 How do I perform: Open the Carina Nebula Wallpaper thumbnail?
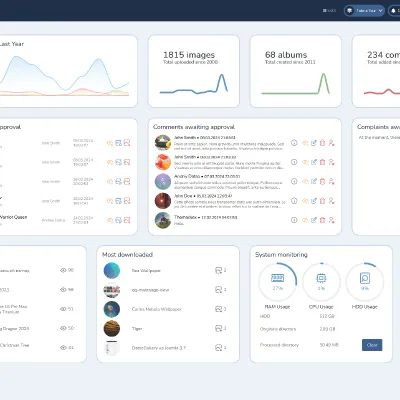tap(112, 309)
